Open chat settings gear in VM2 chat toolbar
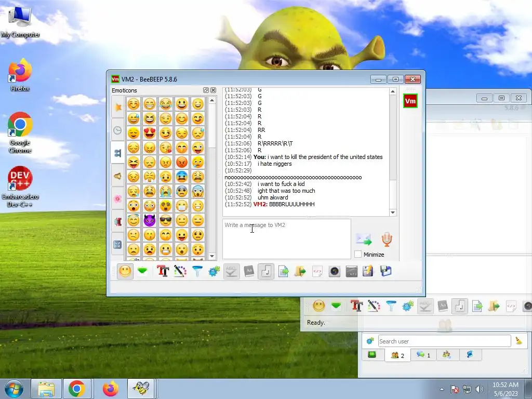 click(x=214, y=271)
